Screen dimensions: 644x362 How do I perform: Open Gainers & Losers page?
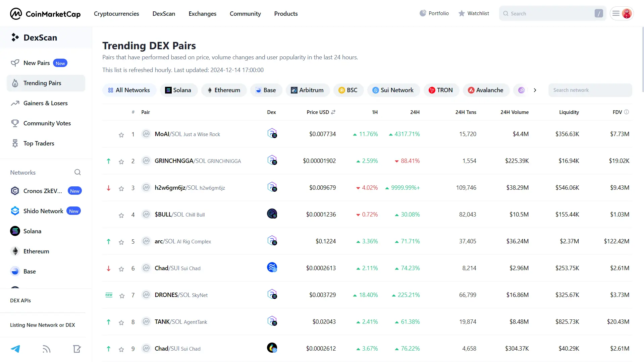coord(46,103)
